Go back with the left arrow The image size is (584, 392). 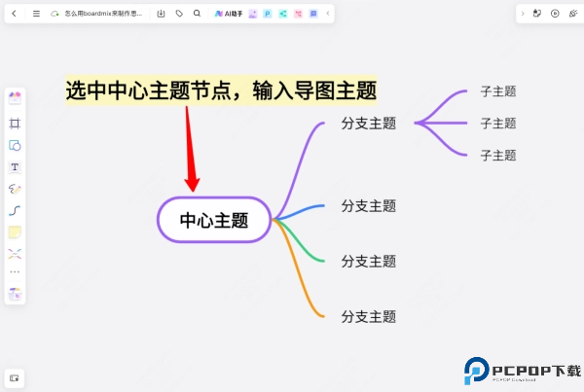[x=14, y=14]
